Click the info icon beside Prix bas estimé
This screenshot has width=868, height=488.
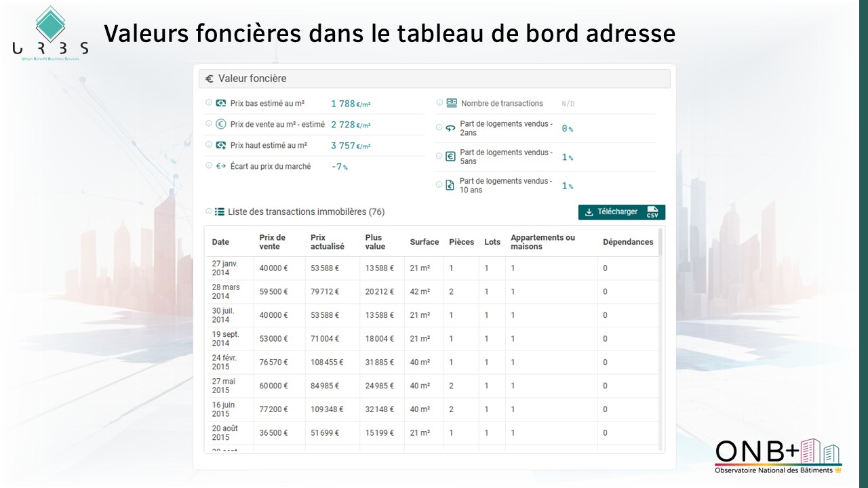click(x=209, y=103)
